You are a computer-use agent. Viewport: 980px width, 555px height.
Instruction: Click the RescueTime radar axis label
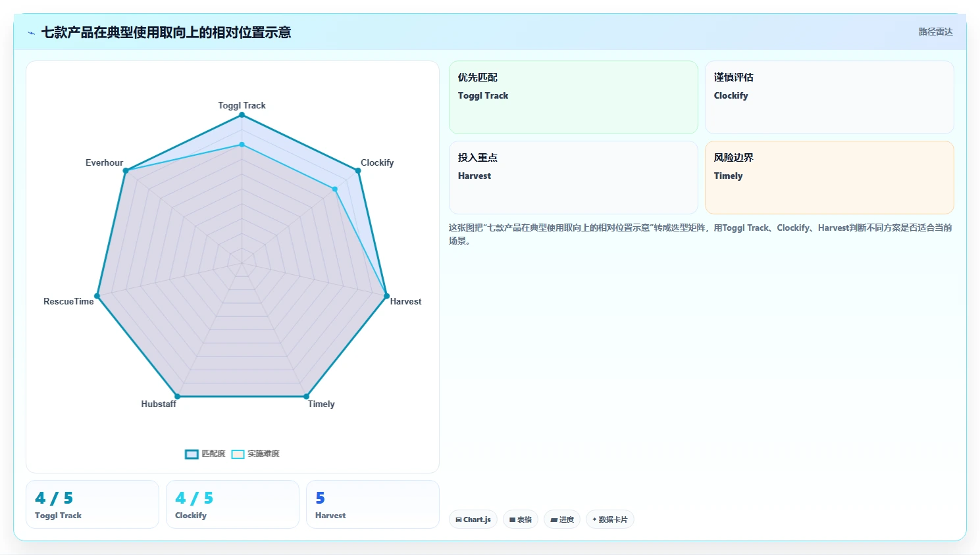(68, 301)
